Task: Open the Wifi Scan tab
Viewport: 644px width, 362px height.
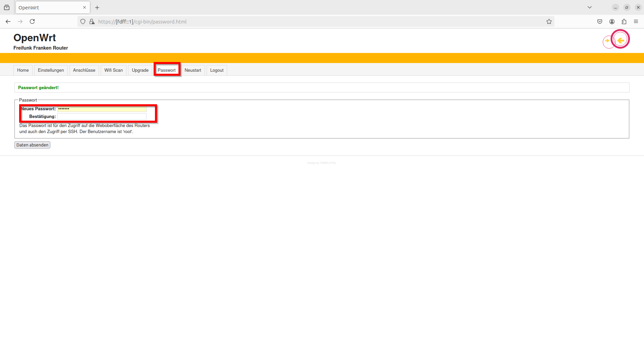Action: pyautogui.click(x=113, y=70)
